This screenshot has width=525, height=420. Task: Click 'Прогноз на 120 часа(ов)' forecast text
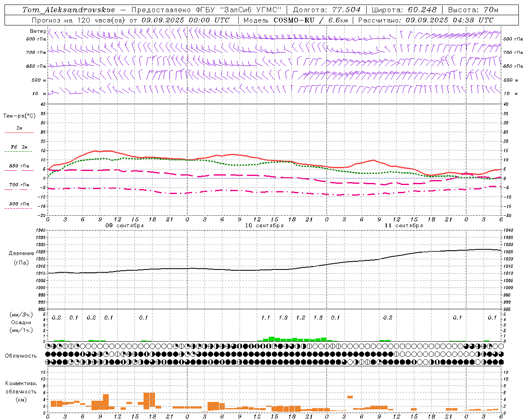click(x=79, y=20)
